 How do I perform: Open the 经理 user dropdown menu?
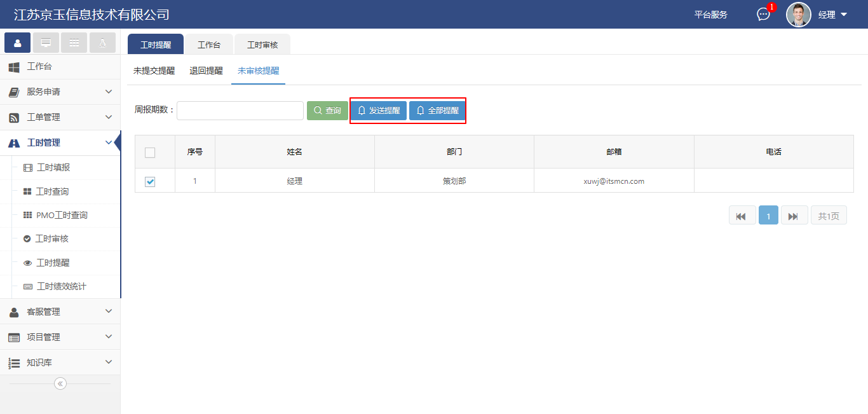click(x=833, y=15)
